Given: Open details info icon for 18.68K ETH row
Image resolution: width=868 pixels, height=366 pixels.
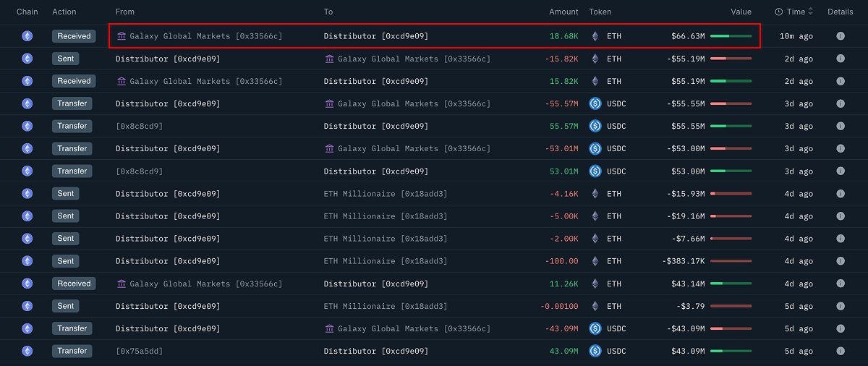Looking at the screenshot, I should pos(840,36).
